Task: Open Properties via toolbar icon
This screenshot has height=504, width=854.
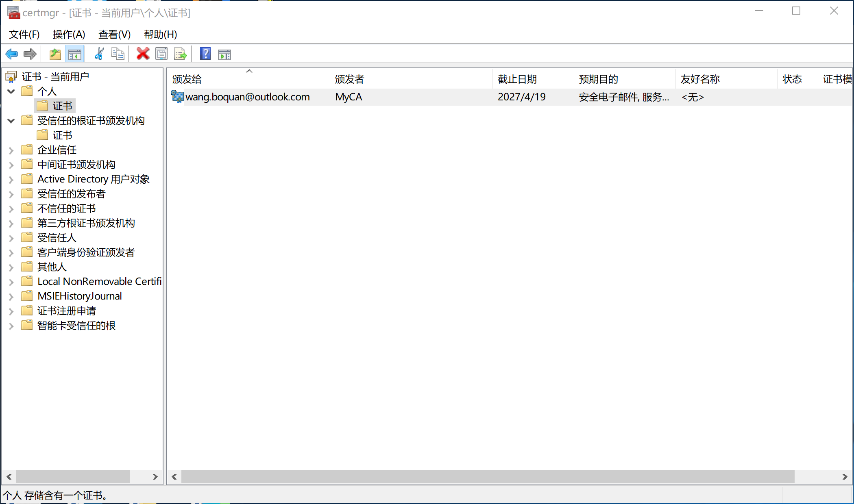Action: [x=161, y=54]
